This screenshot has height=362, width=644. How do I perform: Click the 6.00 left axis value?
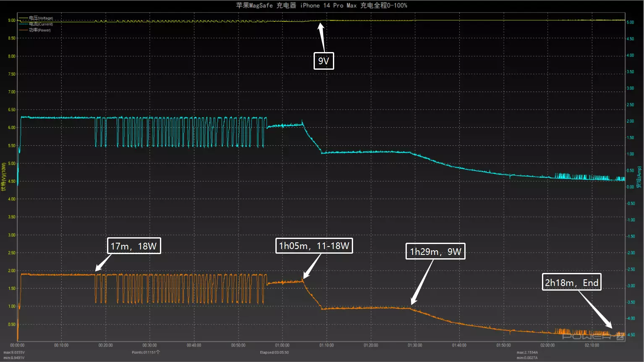[x=12, y=127]
